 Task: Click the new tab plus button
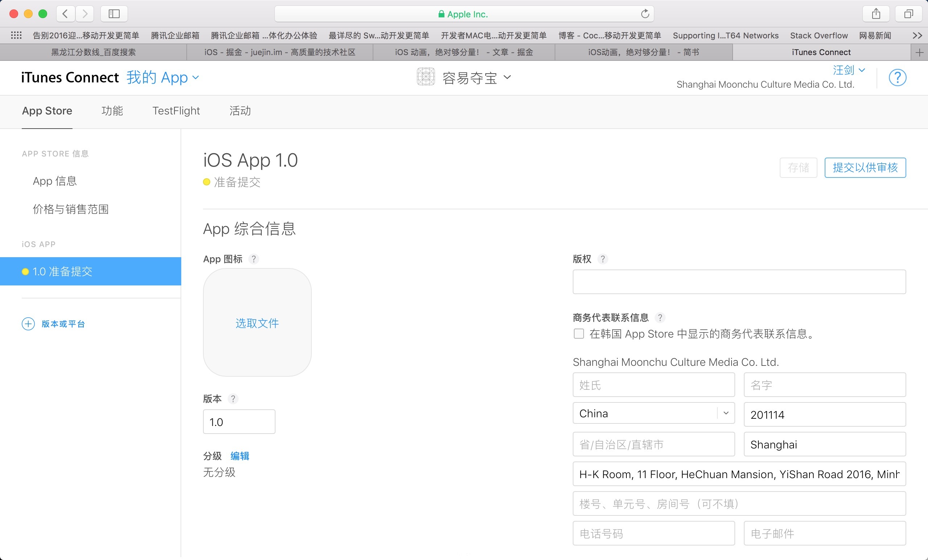click(919, 52)
